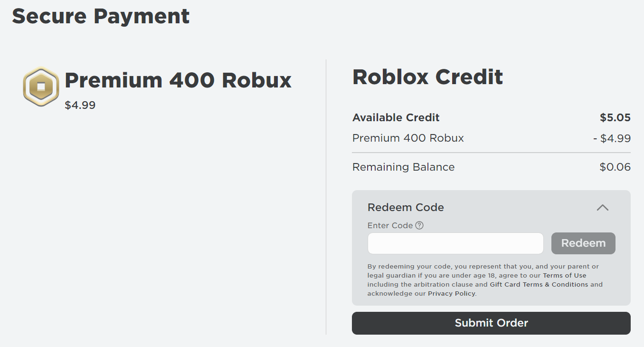Select the question mark tooltip icon
The width and height of the screenshot is (644, 347).
pos(419,225)
